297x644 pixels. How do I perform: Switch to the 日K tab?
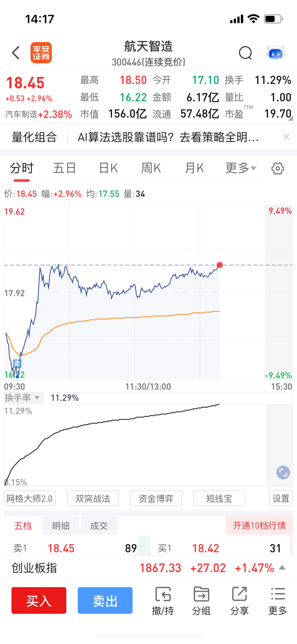click(108, 168)
